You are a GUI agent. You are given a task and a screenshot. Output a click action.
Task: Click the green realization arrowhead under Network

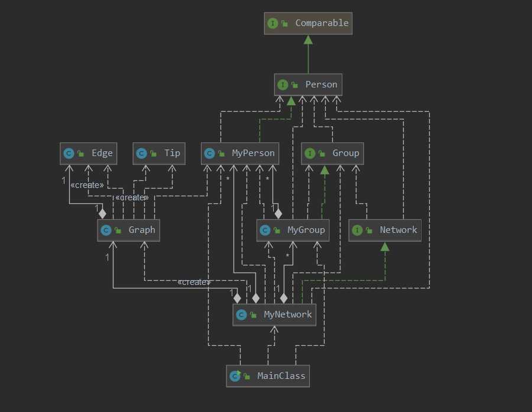385,246
